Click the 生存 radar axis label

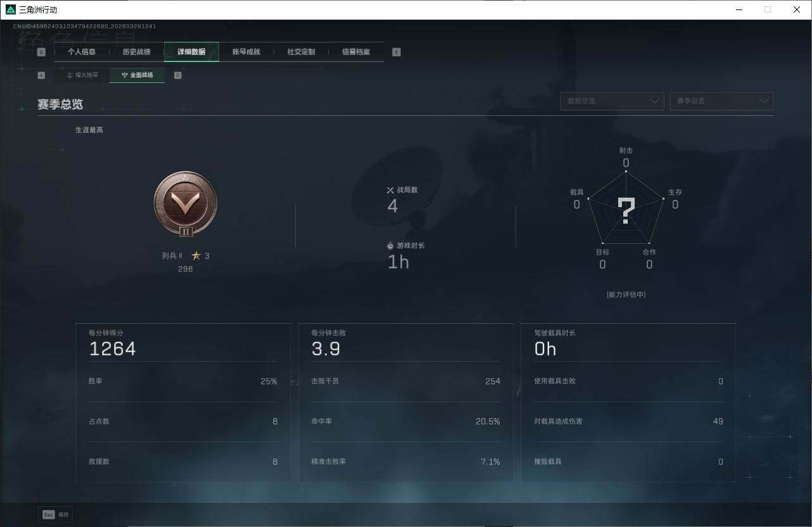coord(675,192)
